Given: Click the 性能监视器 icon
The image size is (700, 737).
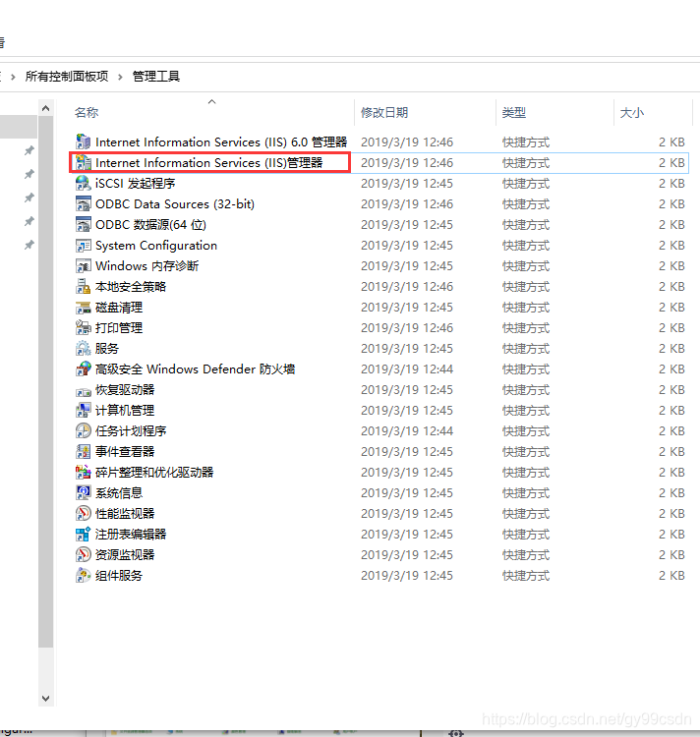Looking at the screenshot, I should pyautogui.click(x=84, y=513).
